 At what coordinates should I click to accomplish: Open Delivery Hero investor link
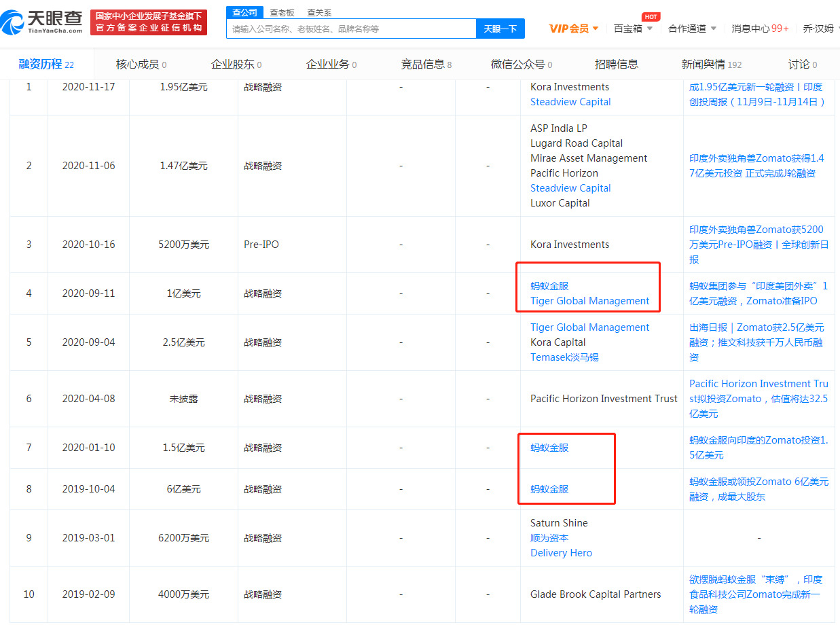pyautogui.click(x=561, y=553)
